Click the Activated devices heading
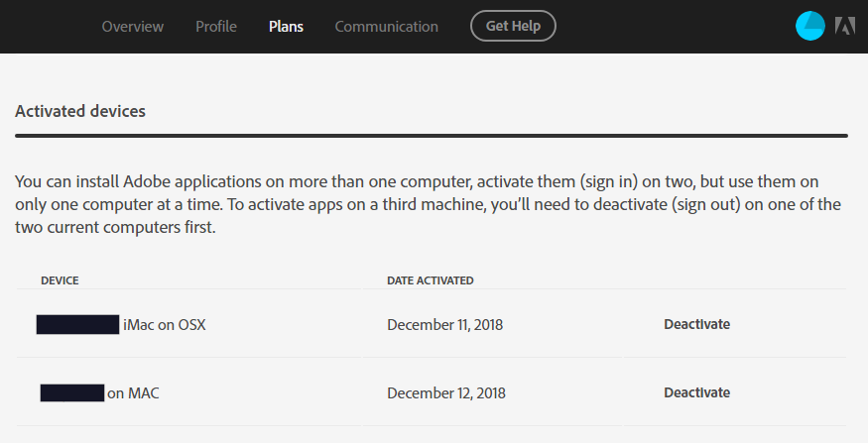 tap(80, 111)
